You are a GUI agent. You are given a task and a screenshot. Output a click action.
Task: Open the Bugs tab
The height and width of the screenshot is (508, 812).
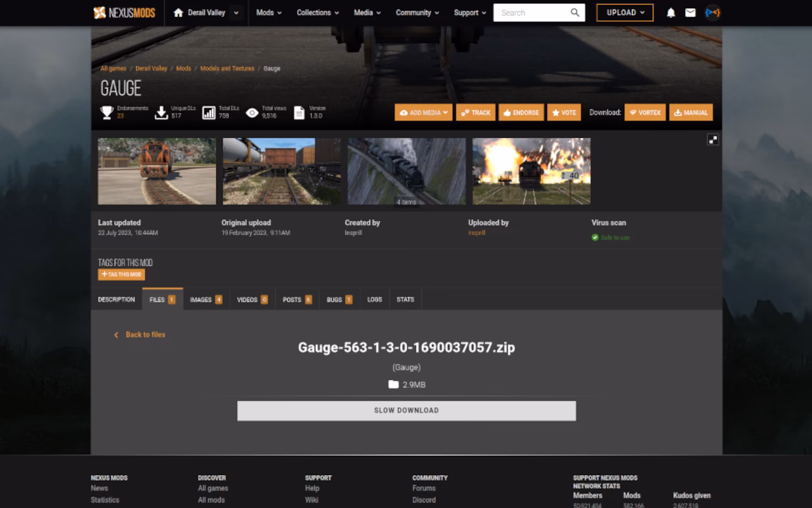click(x=339, y=300)
